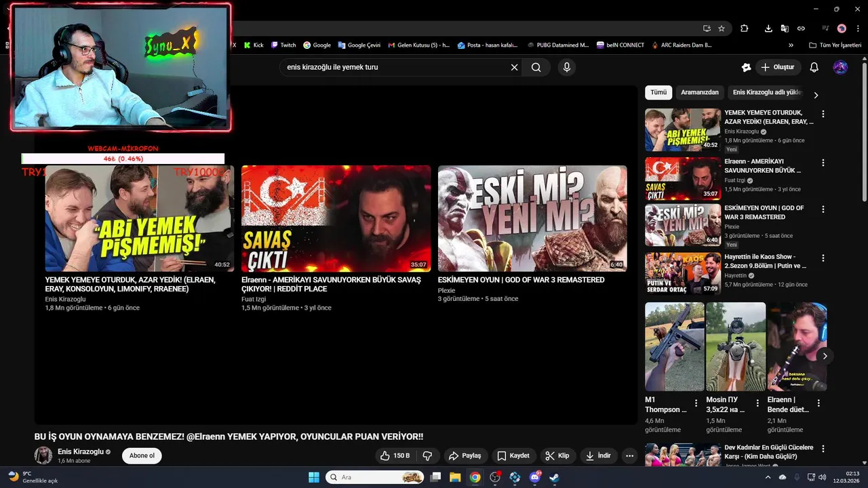Open Tüm Yer İşaretleri bookmarks folder
The height and width of the screenshot is (488, 868).
pyautogui.click(x=835, y=45)
